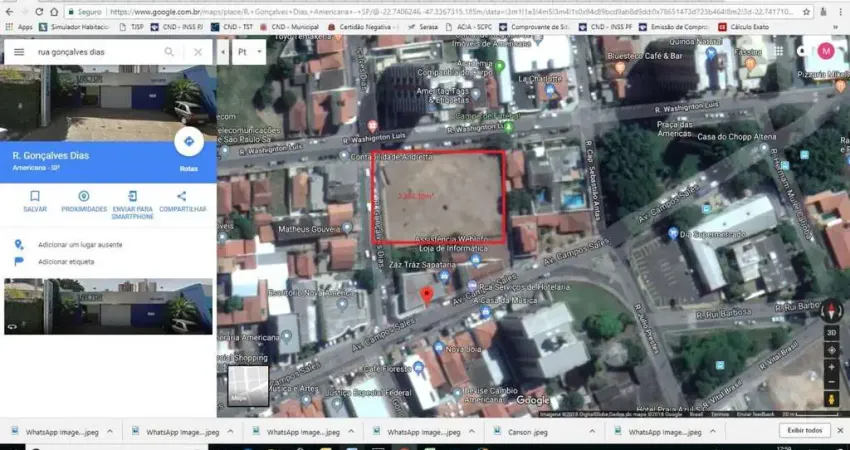Screen dimensions: 850x450
Task: Click the browser back arrow
Action: pyautogui.click(x=9, y=11)
